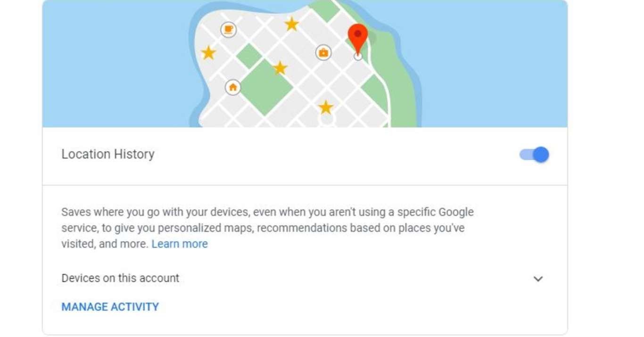Click the small white circle under red pin

pyautogui.click(x=358, y=57)
